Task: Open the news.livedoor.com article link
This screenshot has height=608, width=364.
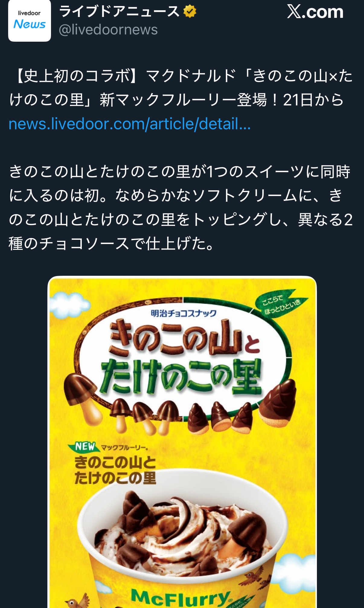Action: tap(129, 124)
